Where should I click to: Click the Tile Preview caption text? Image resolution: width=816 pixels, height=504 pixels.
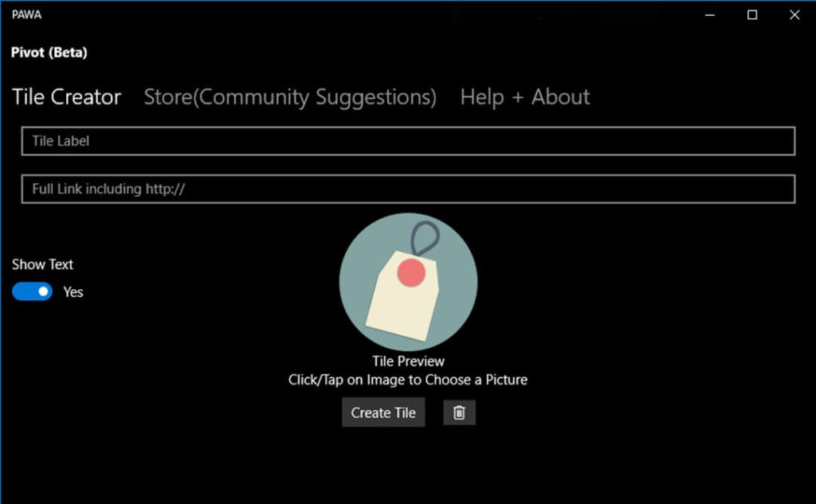[408, 361]
